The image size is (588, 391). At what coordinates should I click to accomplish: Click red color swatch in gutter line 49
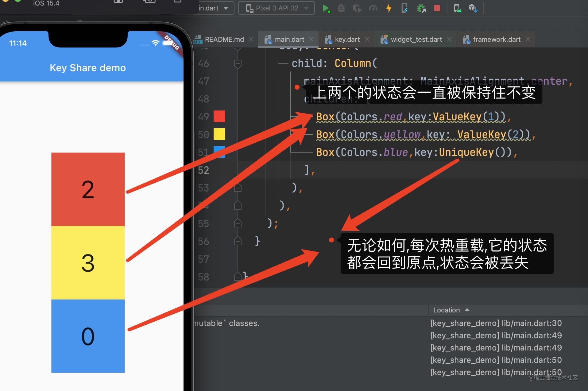(219, 116)
